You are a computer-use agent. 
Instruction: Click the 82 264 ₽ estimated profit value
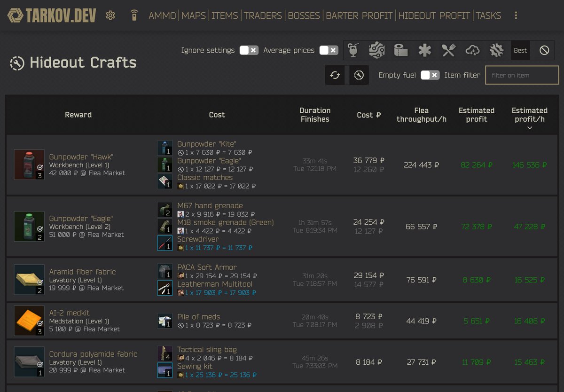coord(477,165)
